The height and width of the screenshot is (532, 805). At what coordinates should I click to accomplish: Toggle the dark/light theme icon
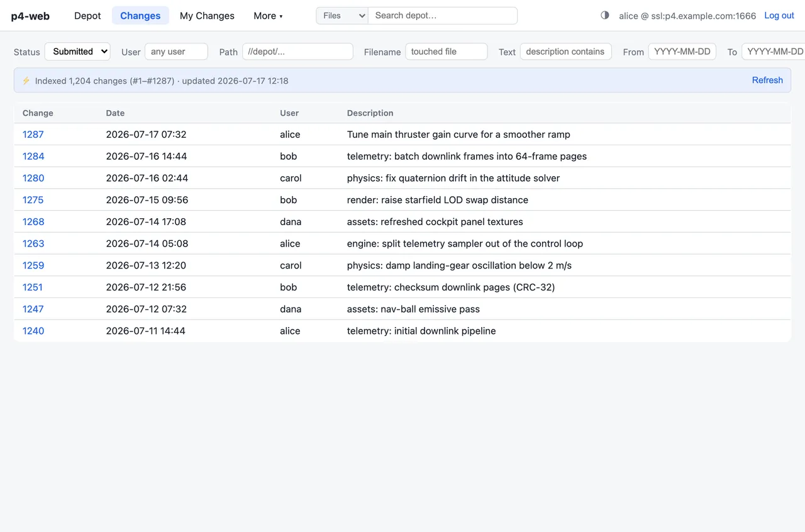click(605, 16)
